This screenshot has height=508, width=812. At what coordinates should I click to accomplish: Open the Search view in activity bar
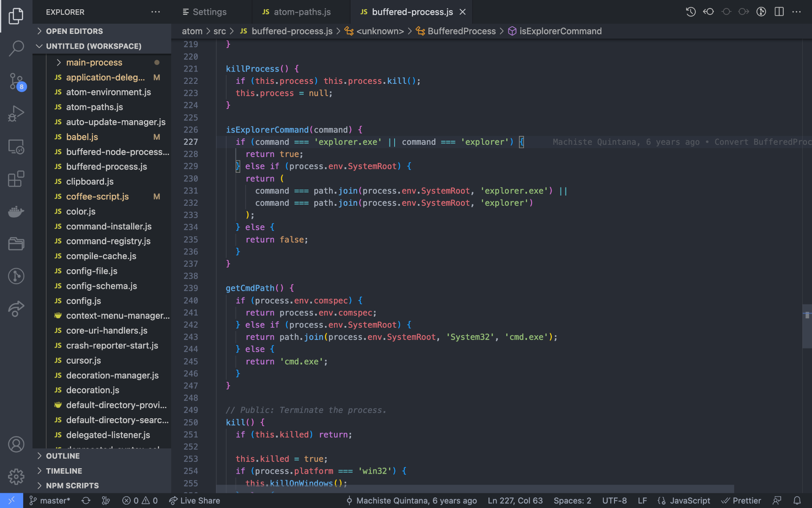[x=16, y=48]
